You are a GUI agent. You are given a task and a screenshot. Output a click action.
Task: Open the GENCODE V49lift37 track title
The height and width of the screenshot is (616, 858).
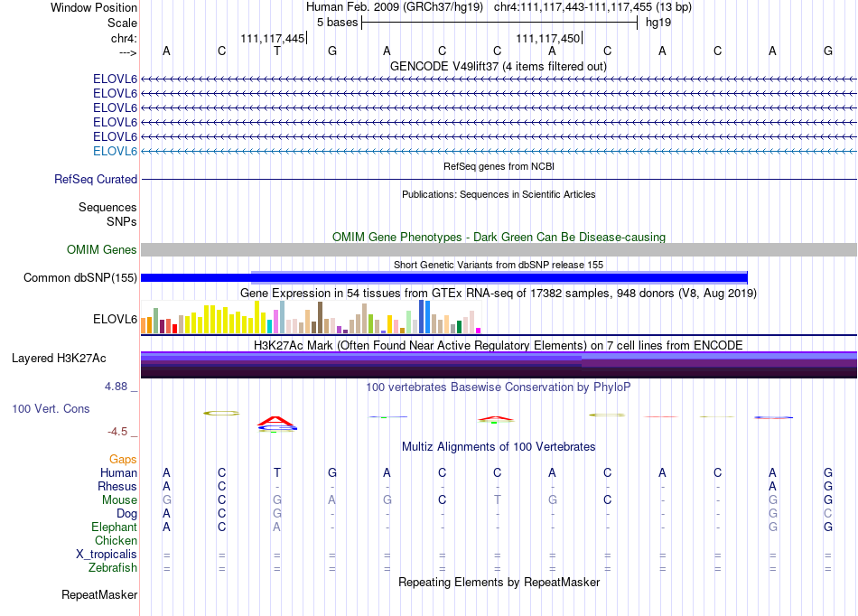(x=499, y=66)
